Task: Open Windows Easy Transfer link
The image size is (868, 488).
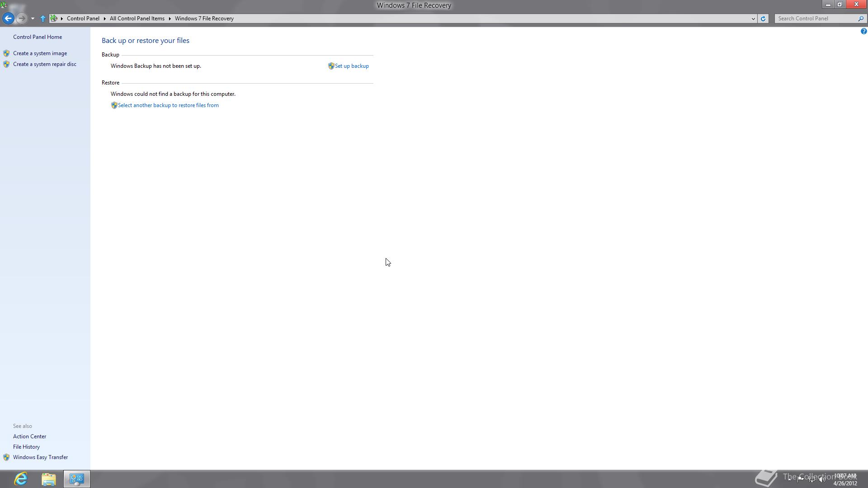Action: tap(40, 457)
